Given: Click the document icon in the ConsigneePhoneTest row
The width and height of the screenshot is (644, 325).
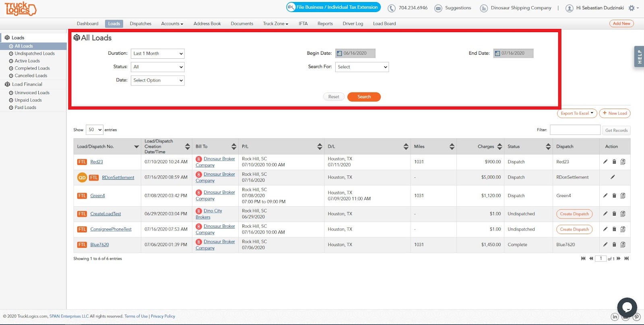Looking at the screenshot, I should pyautogui.click(x=623, y=229).
